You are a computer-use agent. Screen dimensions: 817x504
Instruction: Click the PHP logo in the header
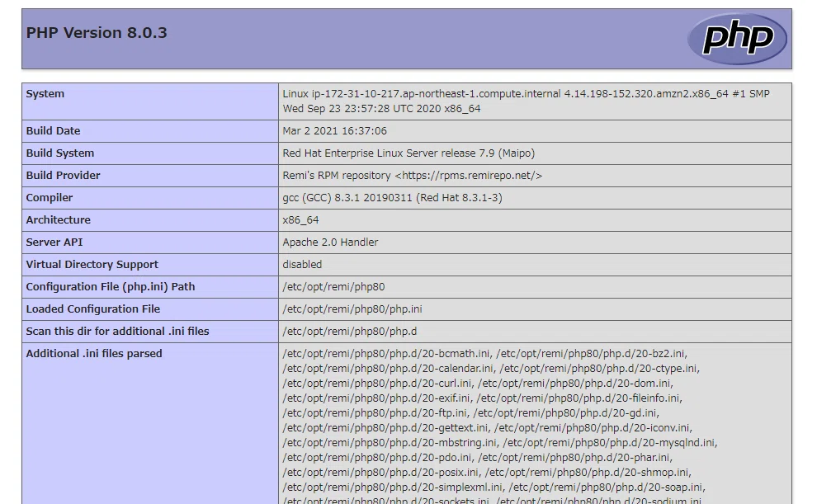[x=737, y=39]
